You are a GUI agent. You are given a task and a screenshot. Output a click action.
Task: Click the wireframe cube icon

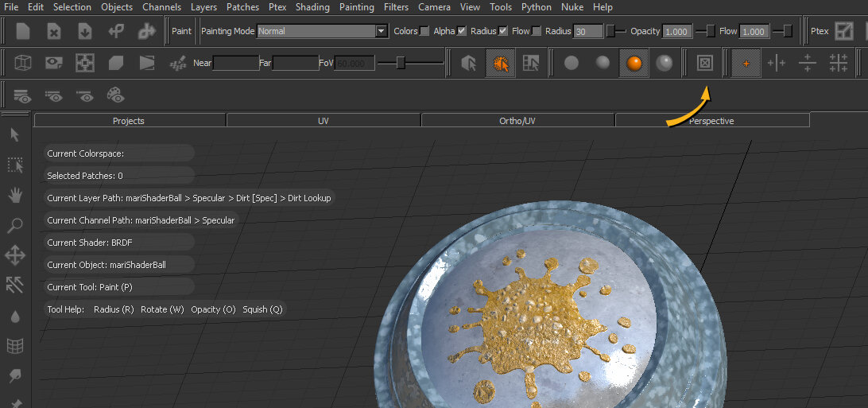[x=23, y=63]
